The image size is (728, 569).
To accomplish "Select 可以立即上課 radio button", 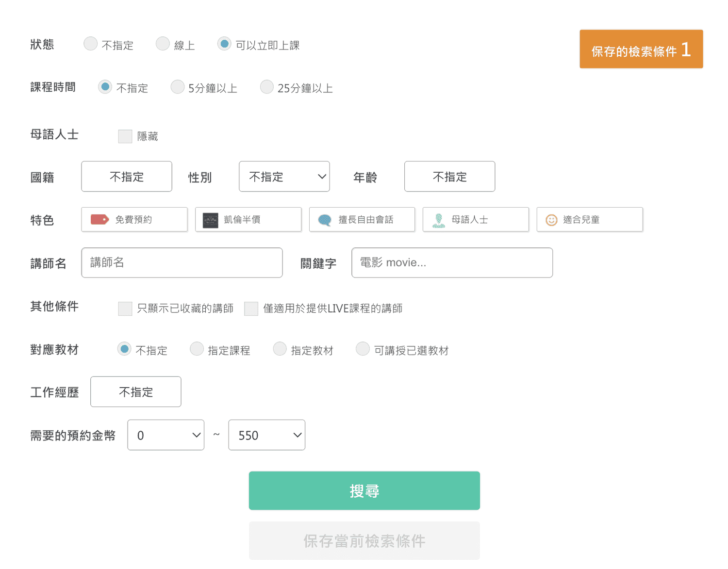I will pos(224,44).
